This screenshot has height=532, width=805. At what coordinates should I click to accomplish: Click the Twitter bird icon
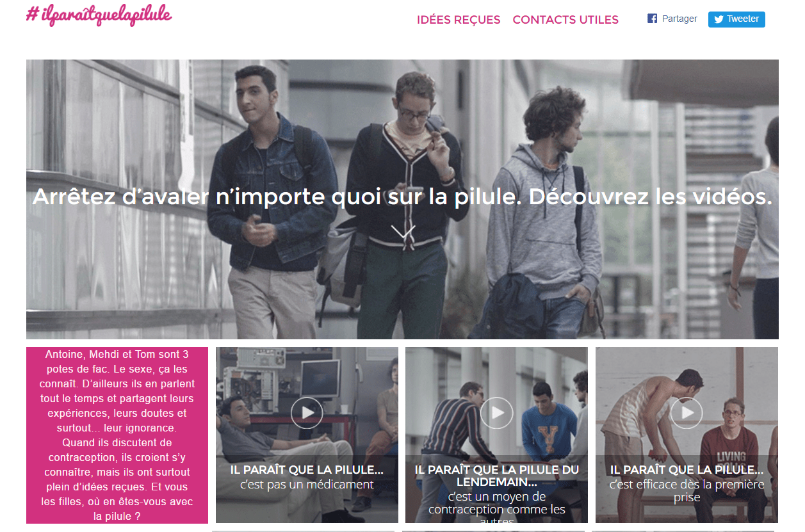tap(719, 19)
